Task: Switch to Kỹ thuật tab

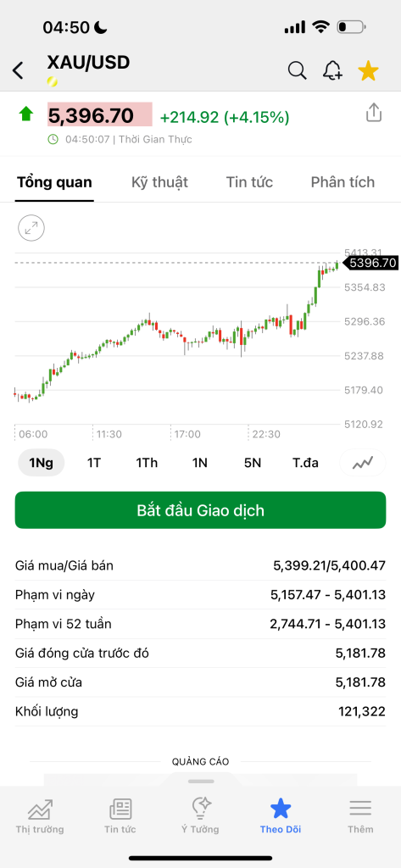Action: pos(159,182)
